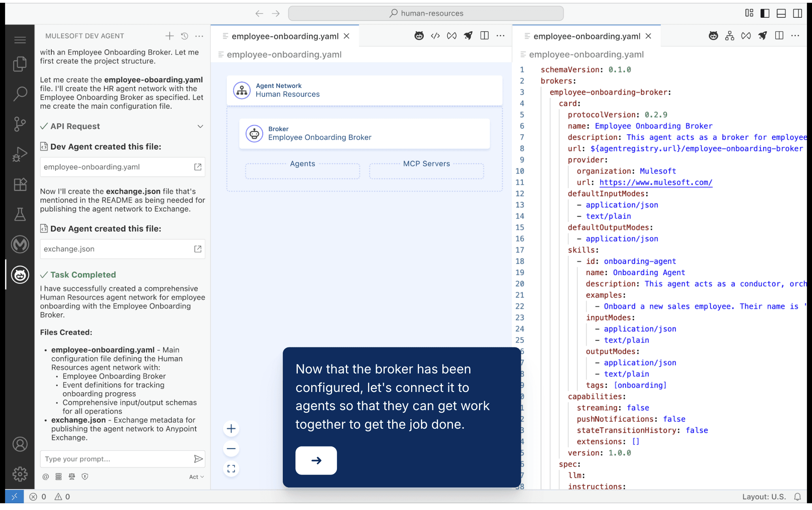Click the Testing flask icon in activity bar
This screenshot has height=510, width=812.
click(20, 214)
